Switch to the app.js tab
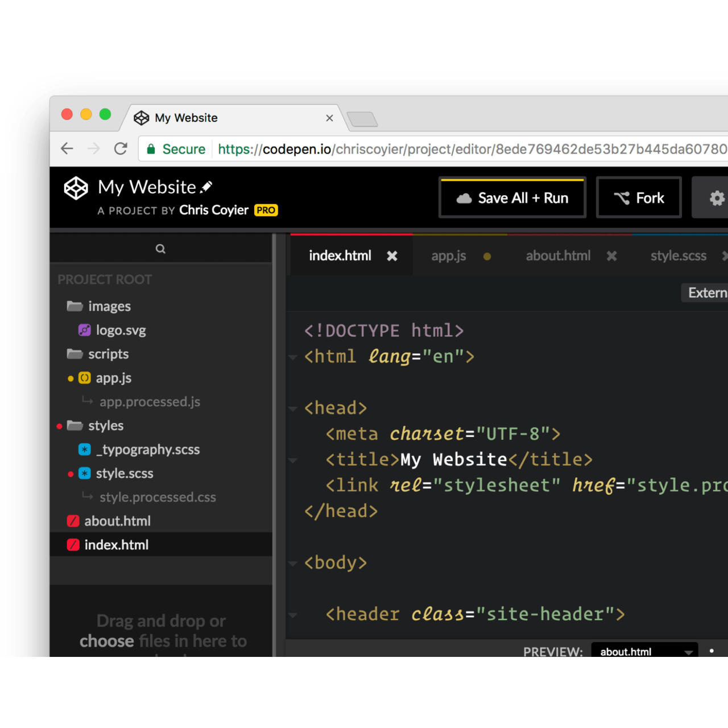728x728 pixels. tap(449, 257)
